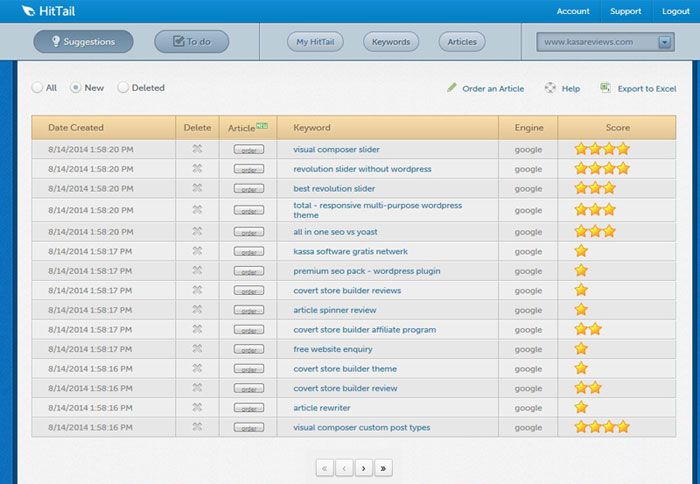
Task: Go to the last page of results
Action: pos(383,467)
